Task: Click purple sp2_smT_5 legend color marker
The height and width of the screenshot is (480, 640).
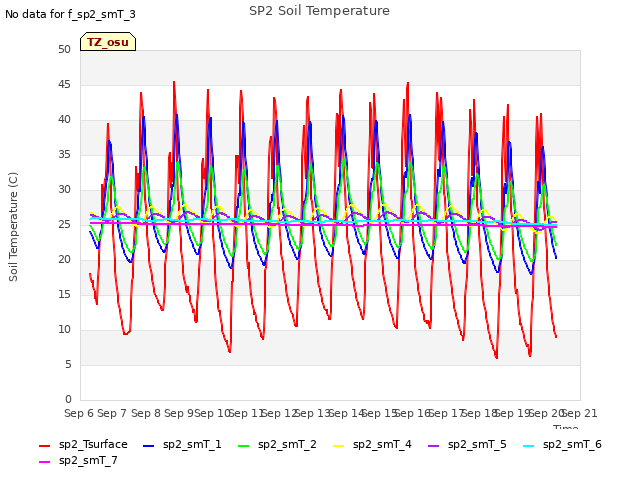Action: point(434,446)
